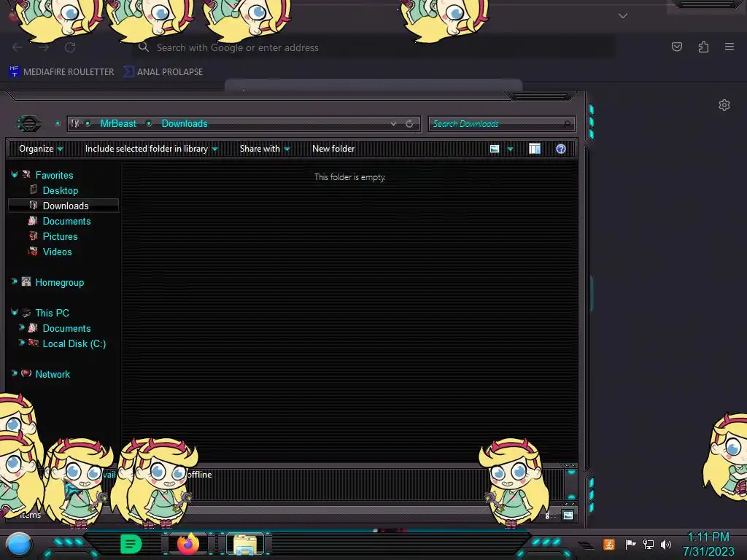Switch to large icons view in status bar
The height and width of the screenshot is (560, 747).
(568, 516)
